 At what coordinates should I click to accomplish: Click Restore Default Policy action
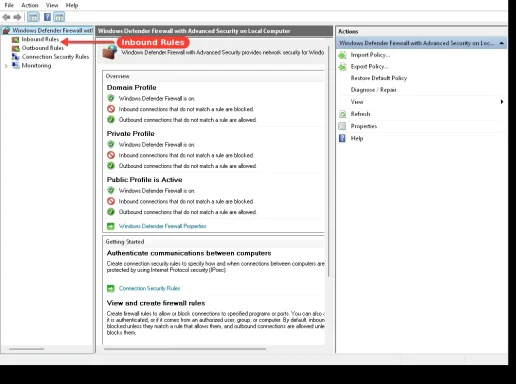pyautogui.click(x=379, y=78)
